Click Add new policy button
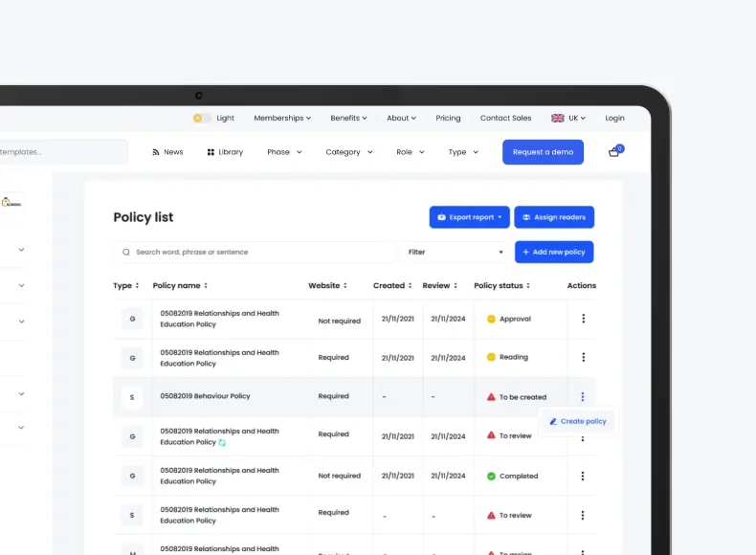The height and width of the screenshot is (555, 756). [554, 252]
